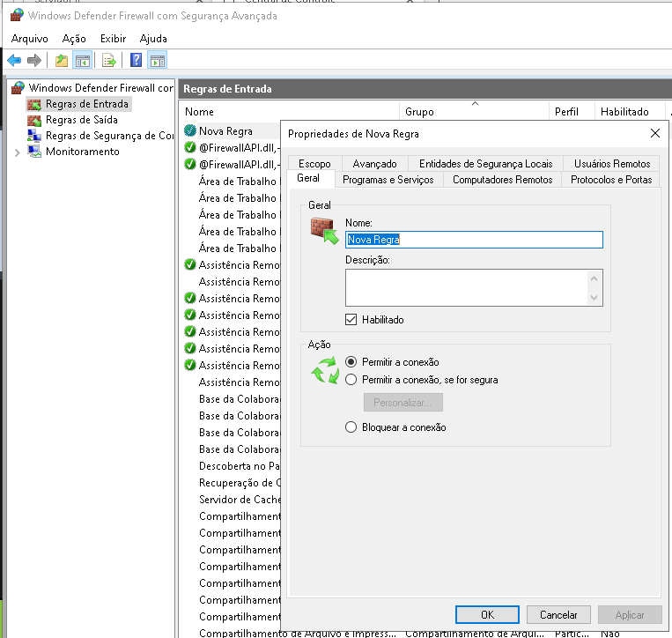Click the OK button
The image size is (672, 638).
(x=487, y=615)
